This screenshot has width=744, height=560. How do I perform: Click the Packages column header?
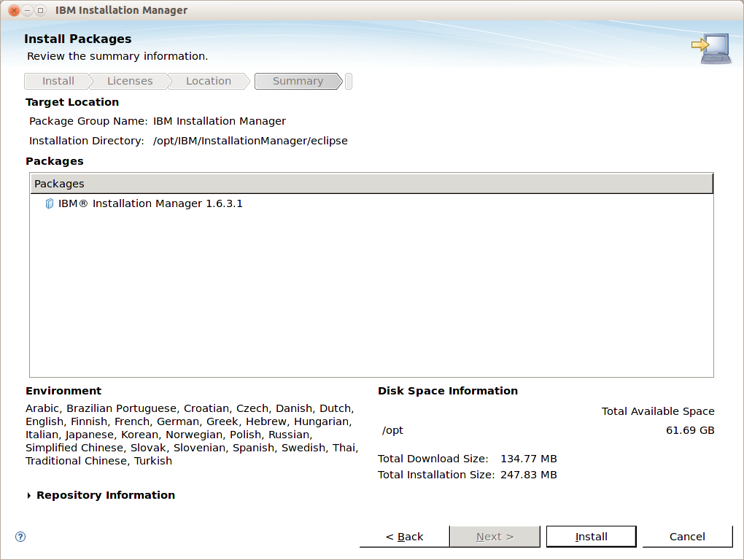tap(371, 184)
